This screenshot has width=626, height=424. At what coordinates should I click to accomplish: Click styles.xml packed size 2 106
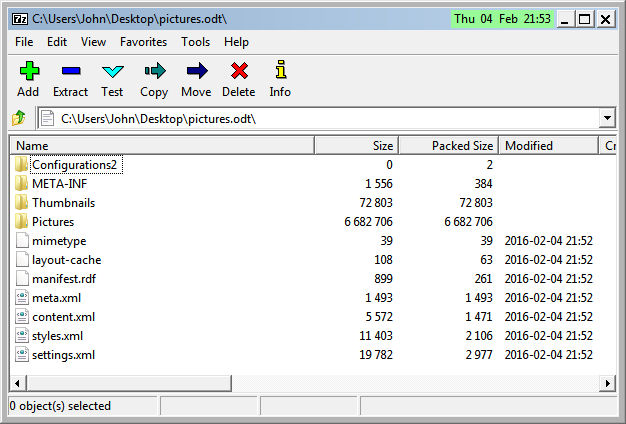point(479,336)
